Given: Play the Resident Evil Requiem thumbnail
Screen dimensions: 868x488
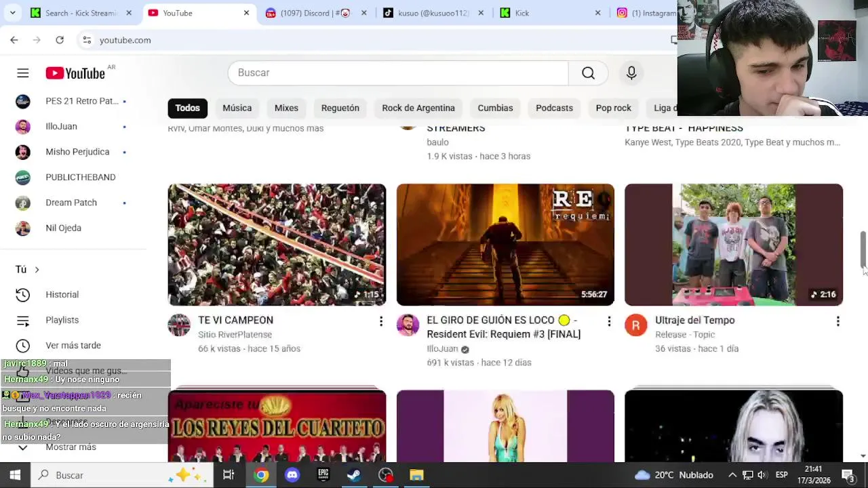Looking at the screenshot, I should pyautogui.click(x=505, y=245).
